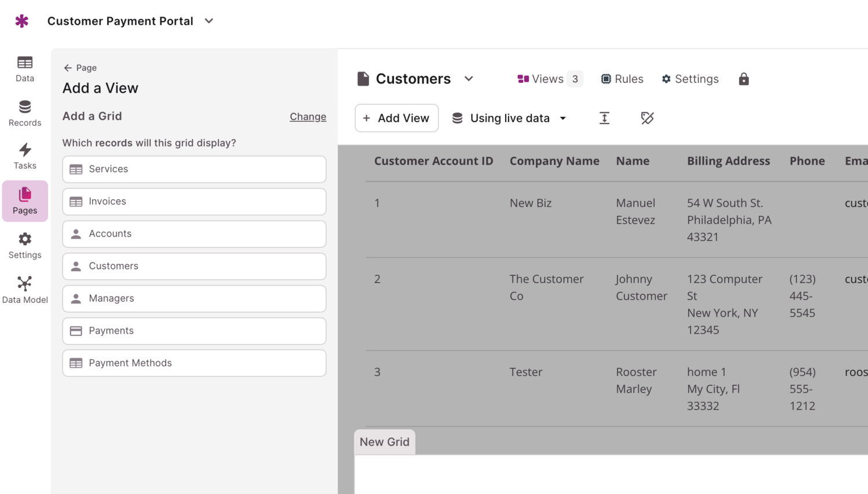
Task: Open the Tasks panel from the sidebar
Action: 24,155
